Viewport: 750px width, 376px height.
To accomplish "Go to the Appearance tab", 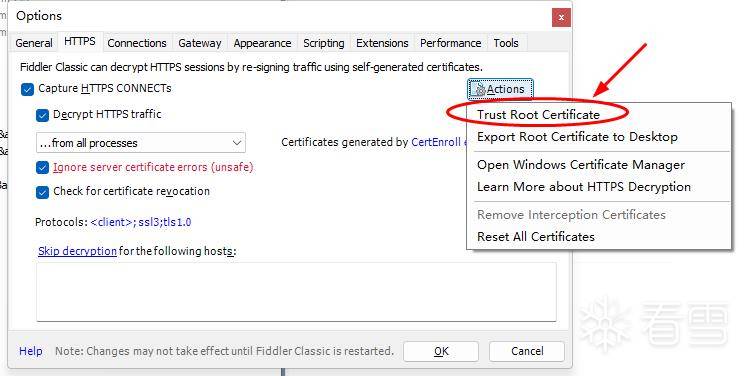I will 262,43.
